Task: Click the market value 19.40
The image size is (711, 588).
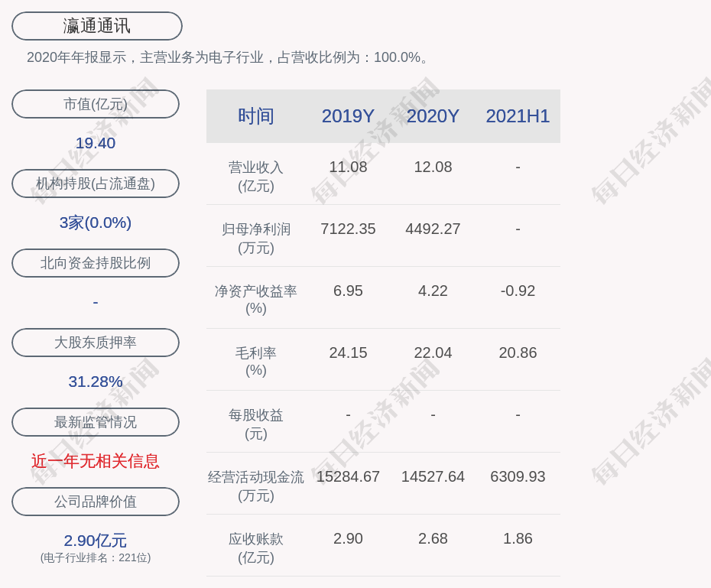Action: coord(96,143)
